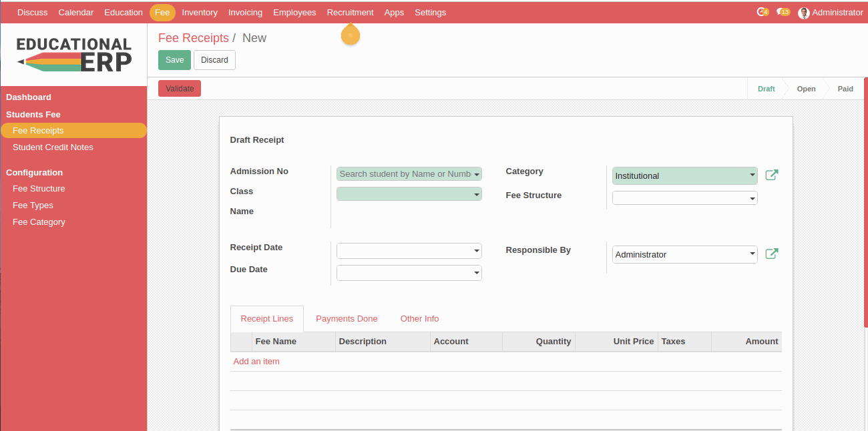Click the Validate button
The height and width of the screenshot is (431, 868).
(180, 89)
